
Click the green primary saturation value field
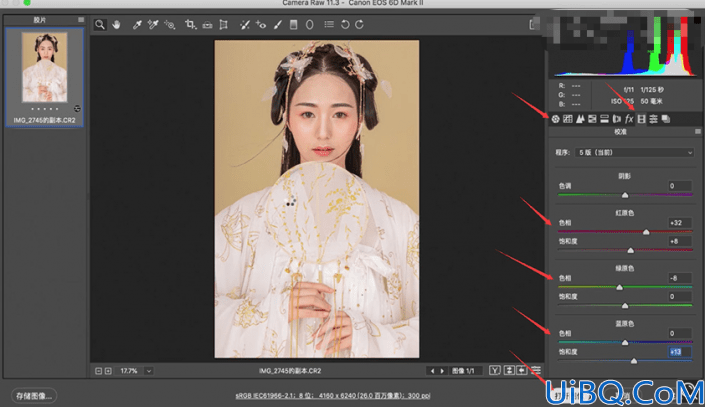point(680,296)
